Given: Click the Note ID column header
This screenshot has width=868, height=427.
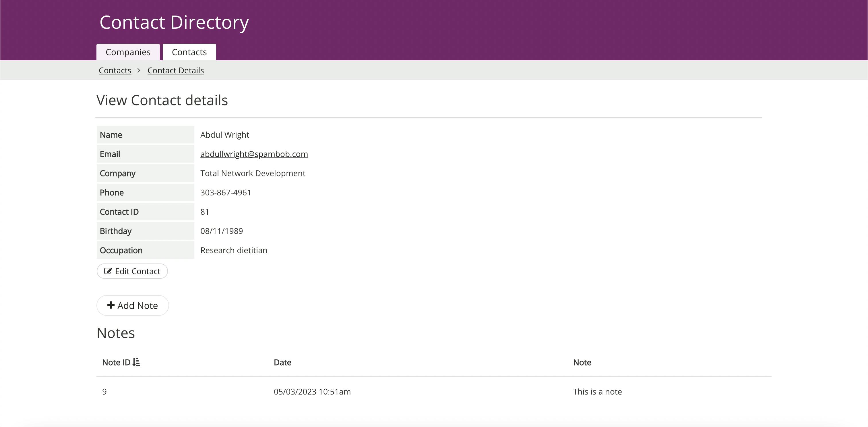Looking at the screenshot, I should pos(116,362).
